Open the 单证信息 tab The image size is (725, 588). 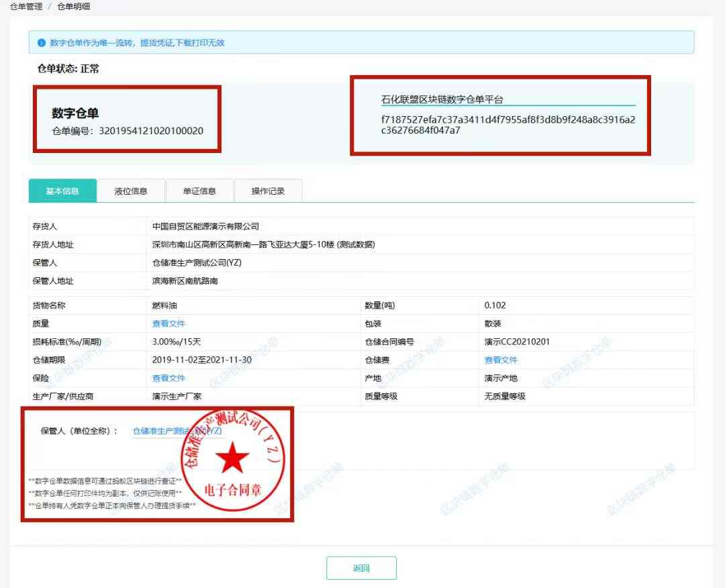[199, 191]
